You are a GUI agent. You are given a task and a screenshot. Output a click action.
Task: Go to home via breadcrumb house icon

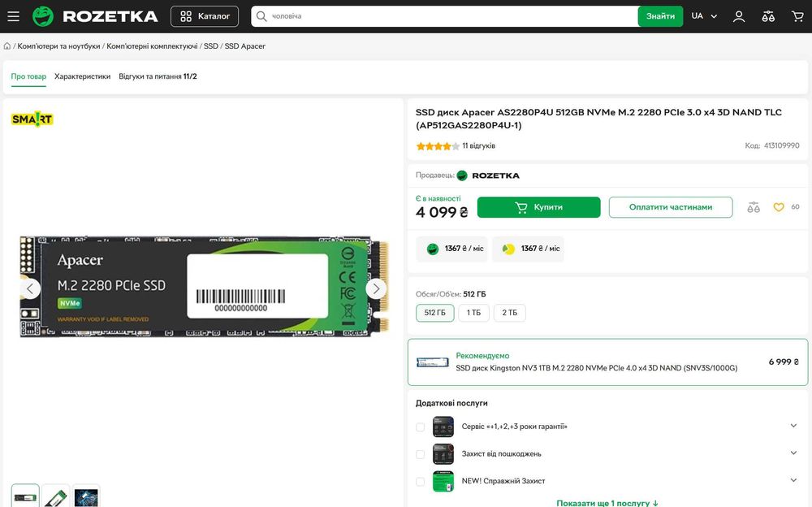click(x=7, y=46)
